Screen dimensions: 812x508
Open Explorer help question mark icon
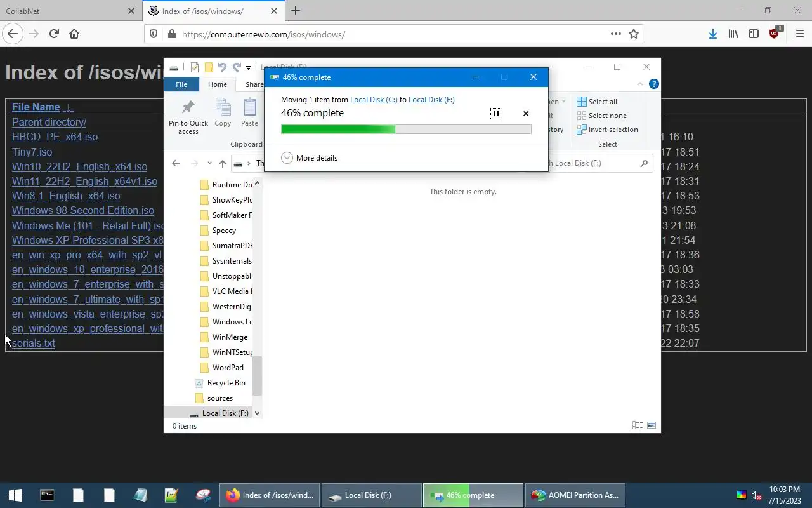653,84
